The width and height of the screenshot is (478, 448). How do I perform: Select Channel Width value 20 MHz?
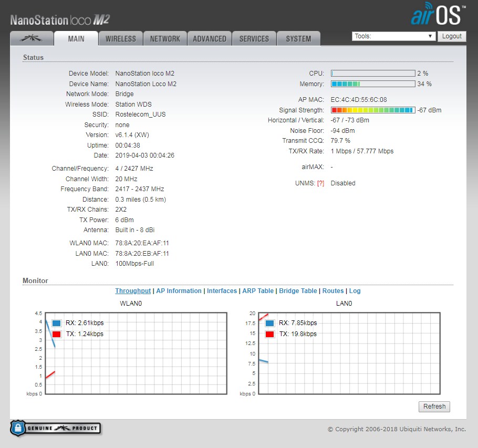[126, 179]
